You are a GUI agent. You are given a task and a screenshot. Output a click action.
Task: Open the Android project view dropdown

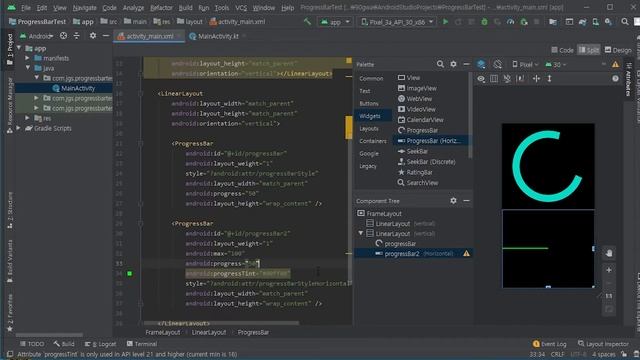pos(37,36)
